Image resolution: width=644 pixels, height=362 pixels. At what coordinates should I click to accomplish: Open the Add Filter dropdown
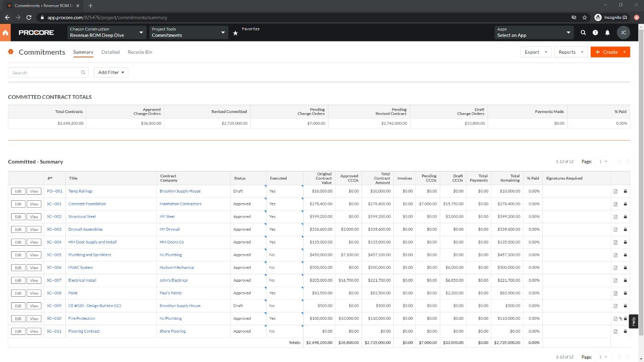point(110,72)
